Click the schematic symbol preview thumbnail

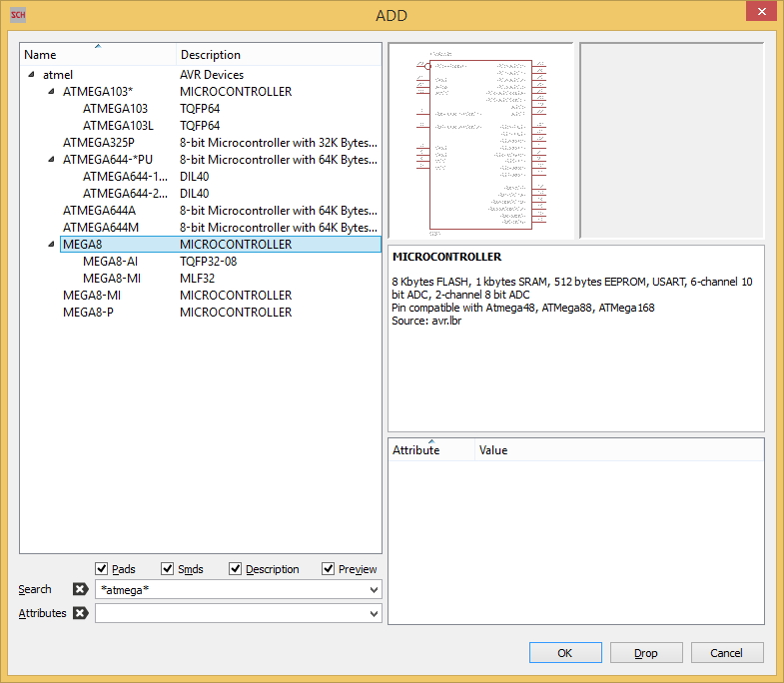click(x=480, y=141)
